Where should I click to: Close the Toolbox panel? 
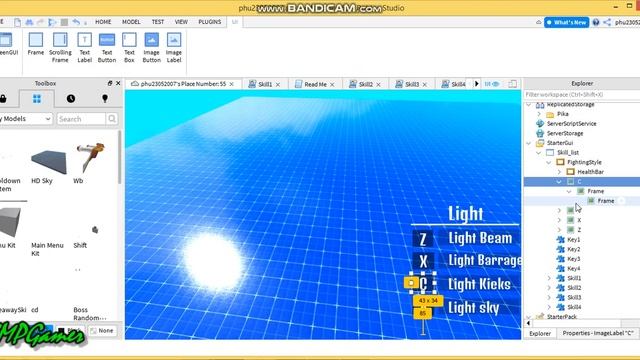click(118, 83)
